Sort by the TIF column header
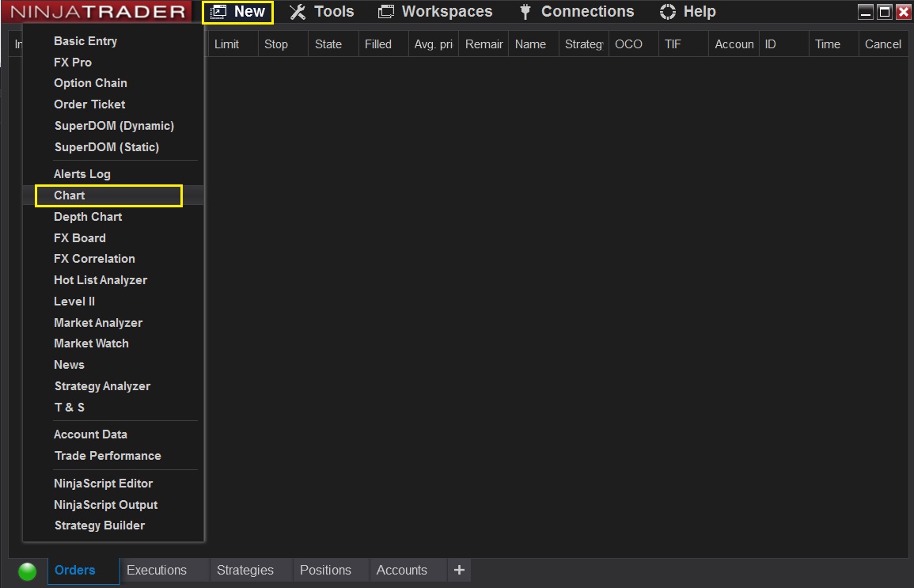This screenshot has width=914, height=588. (x=683, y=44)
